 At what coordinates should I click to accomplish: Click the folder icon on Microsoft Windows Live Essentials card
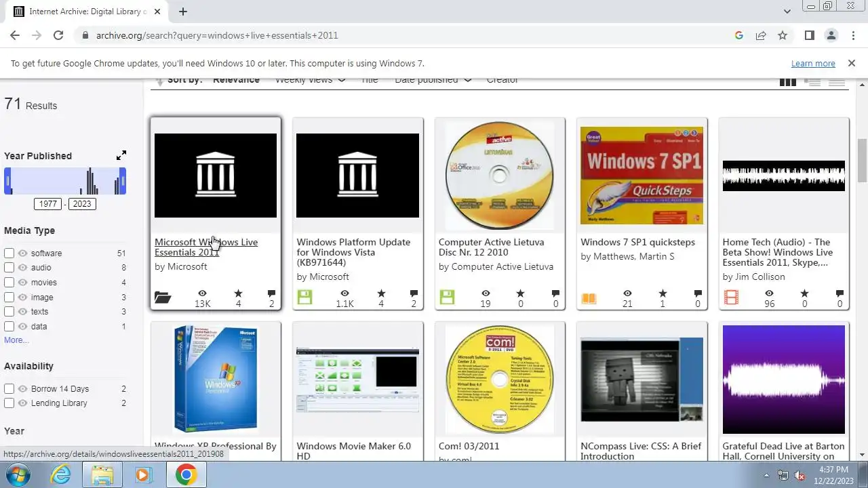click(163, 297)
